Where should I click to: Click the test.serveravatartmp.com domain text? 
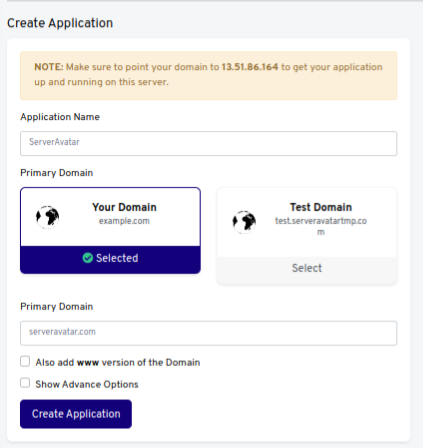[321, 226]
